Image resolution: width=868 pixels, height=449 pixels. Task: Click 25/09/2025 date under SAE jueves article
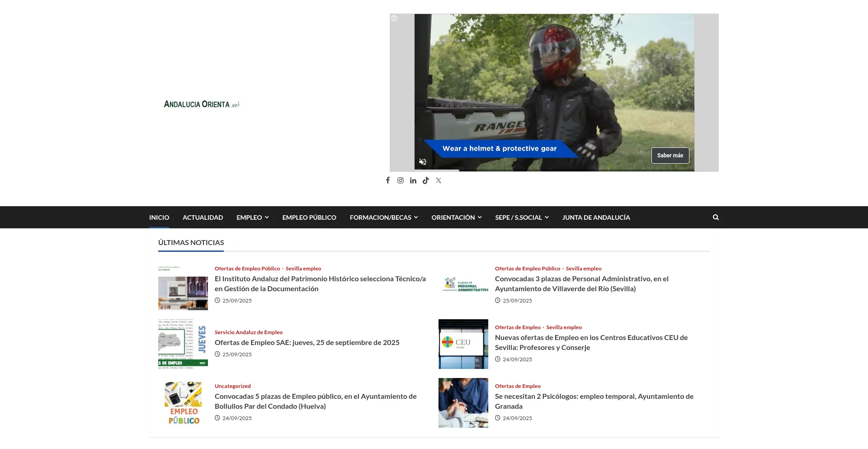(x=237, y=354)
